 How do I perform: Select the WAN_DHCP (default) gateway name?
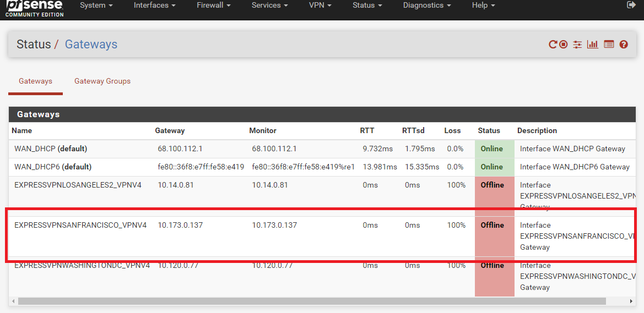pyautogui.click(x=51, y=149)
